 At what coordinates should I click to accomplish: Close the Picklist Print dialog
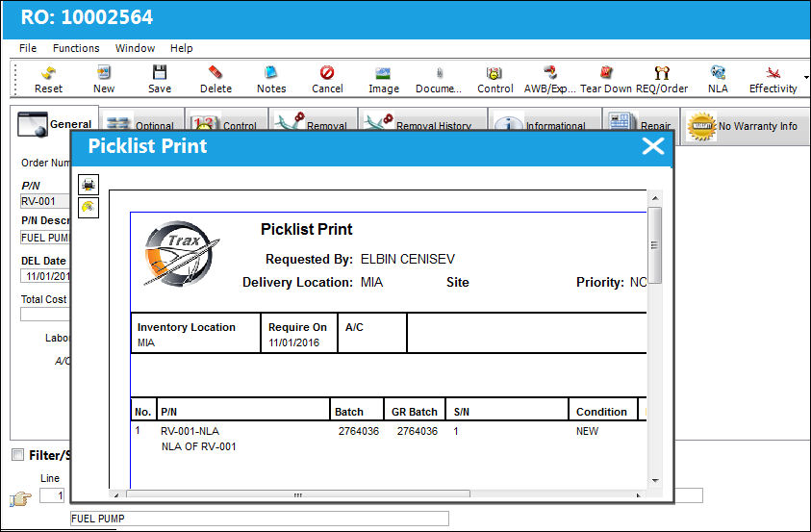tap(653, 146)
